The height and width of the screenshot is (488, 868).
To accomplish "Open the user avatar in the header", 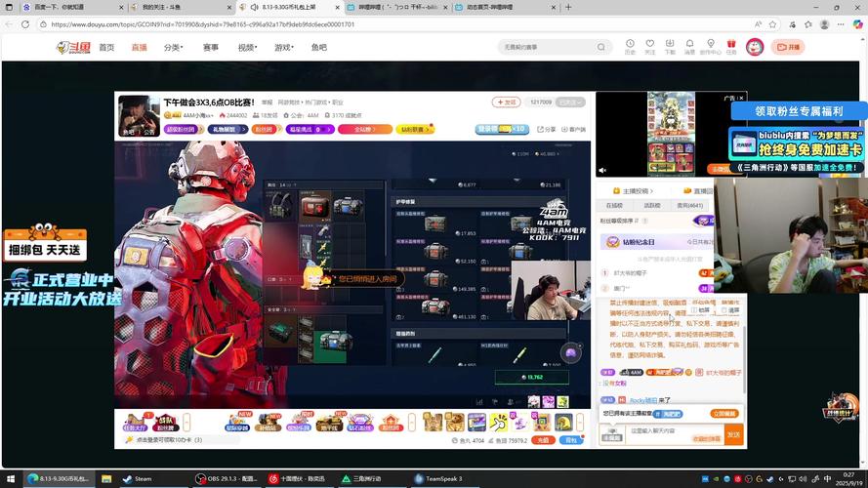I will coord(754,47).
